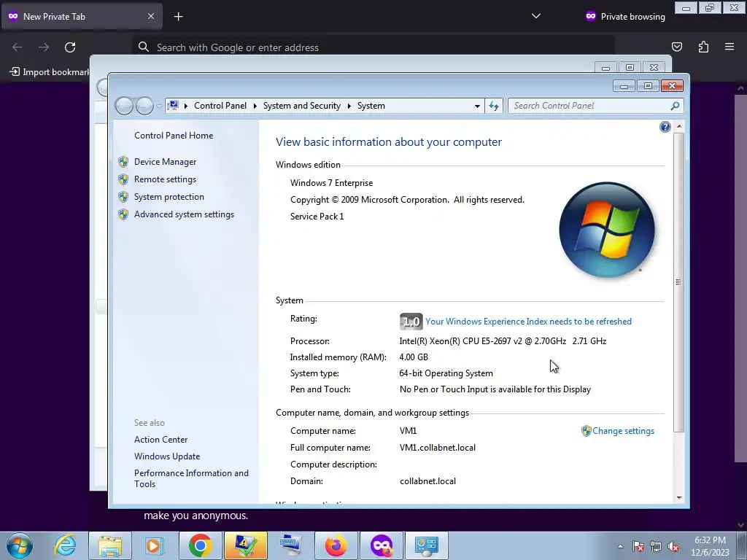
Task: Click the Advanced system settings shield icon
Action: 123,215
